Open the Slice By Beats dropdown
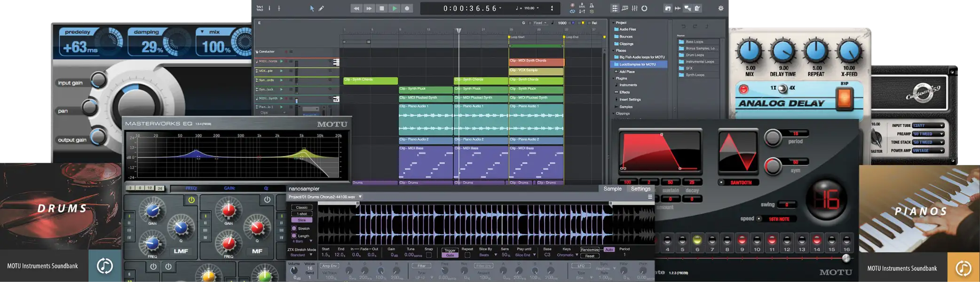Screen dimensions: 980x282 [x=488, y=255]
